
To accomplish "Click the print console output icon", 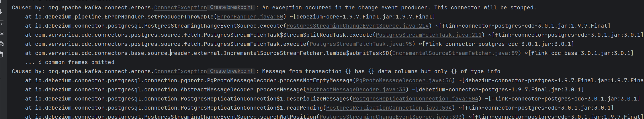I will (2, 44).
